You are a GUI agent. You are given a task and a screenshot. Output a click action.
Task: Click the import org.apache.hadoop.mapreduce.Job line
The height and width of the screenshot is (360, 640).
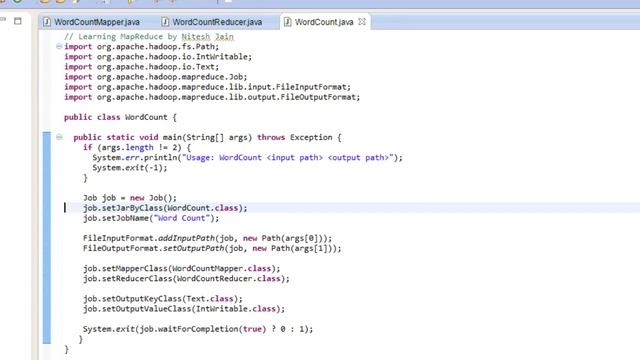click(x=156, y=77)
